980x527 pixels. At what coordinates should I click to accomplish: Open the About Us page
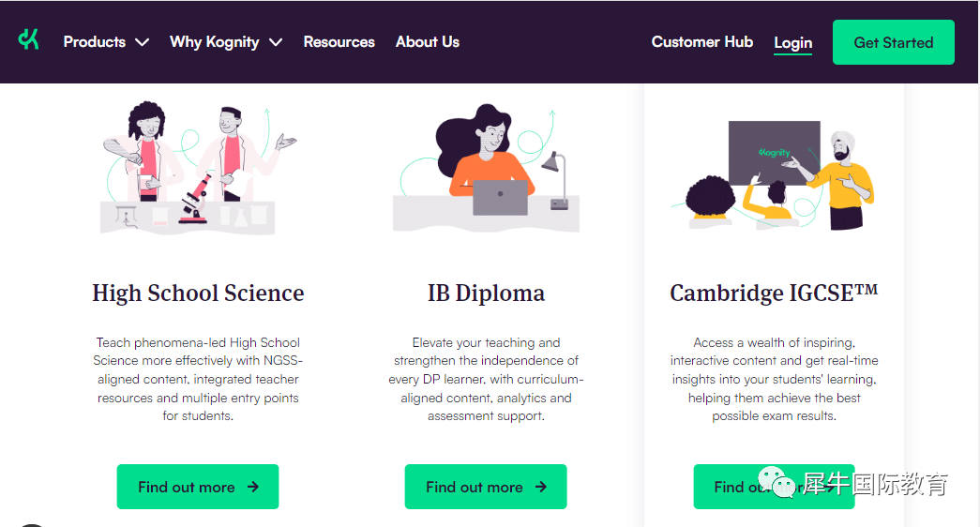[428, 42]
